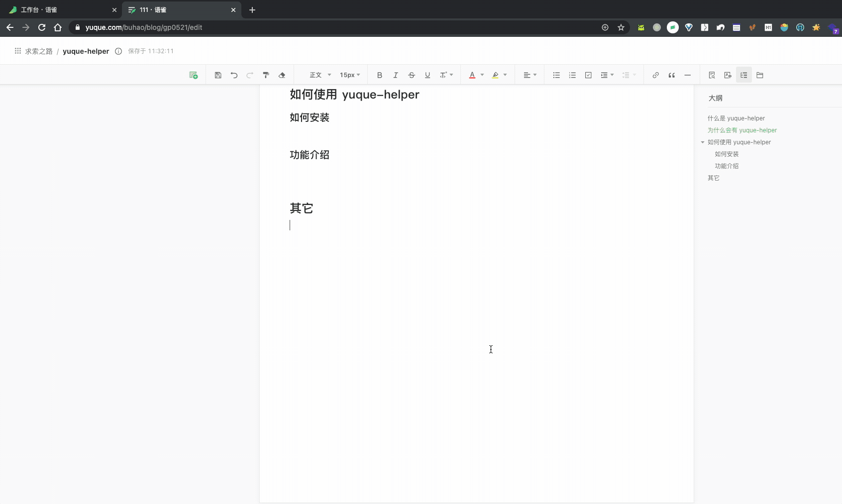The image size is (842, 504).
Task: Jump to 为什么会有 yuque-helper in outline
Action: click(742, 130)
